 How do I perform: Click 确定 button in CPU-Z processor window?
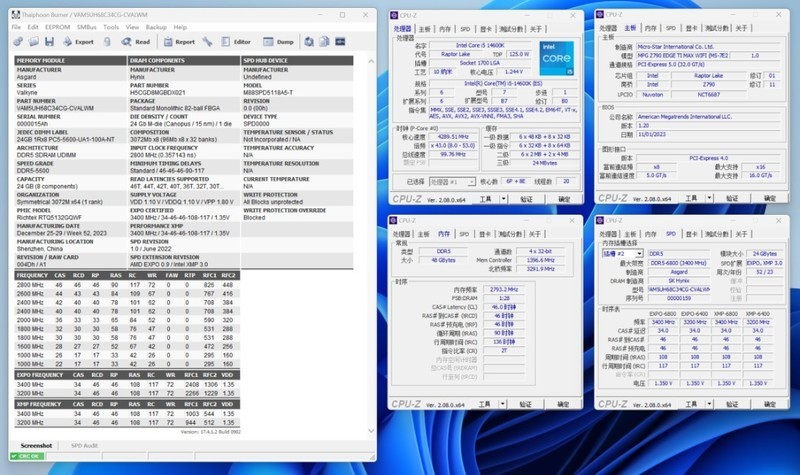[564, 199]
